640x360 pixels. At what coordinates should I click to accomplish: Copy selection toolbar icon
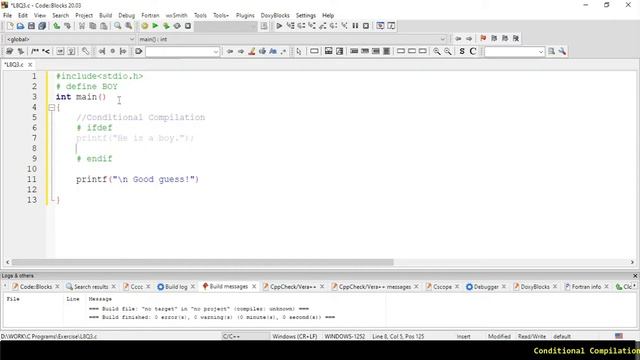click(93, 26)
